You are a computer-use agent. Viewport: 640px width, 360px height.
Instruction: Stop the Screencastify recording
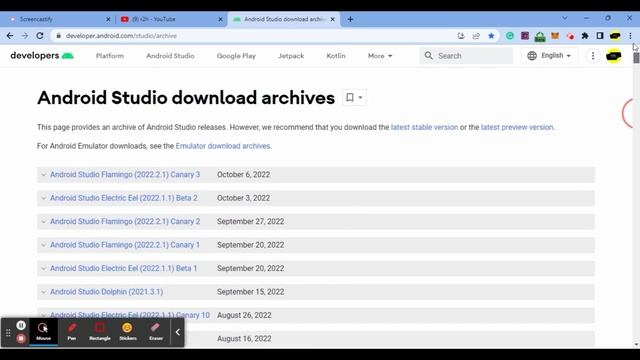(x=21, y=338)
